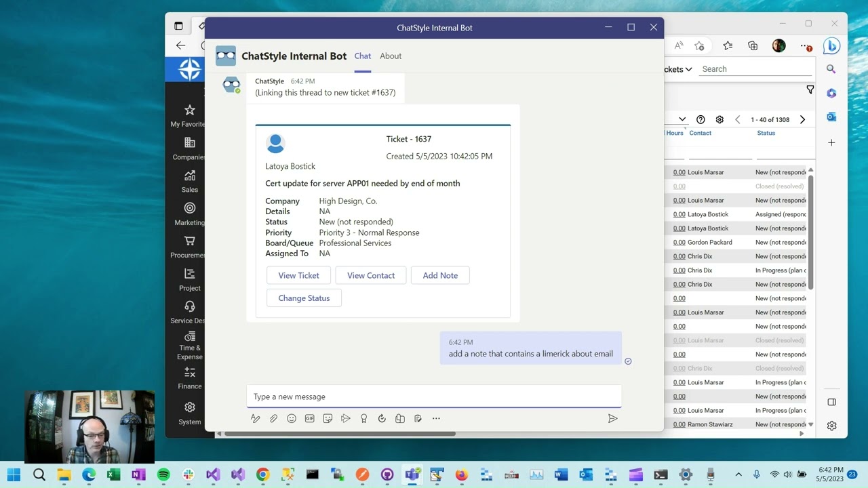Open the Project module in left navigation
The height and width of the screenshot is (488, 868).
pyautogui.click(x=190, y=279)
